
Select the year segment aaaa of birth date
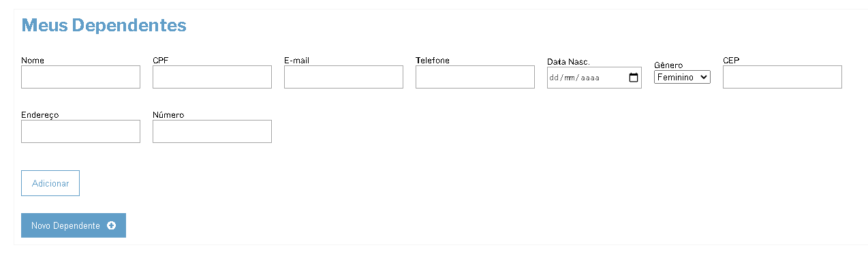[x=590, y=78]
